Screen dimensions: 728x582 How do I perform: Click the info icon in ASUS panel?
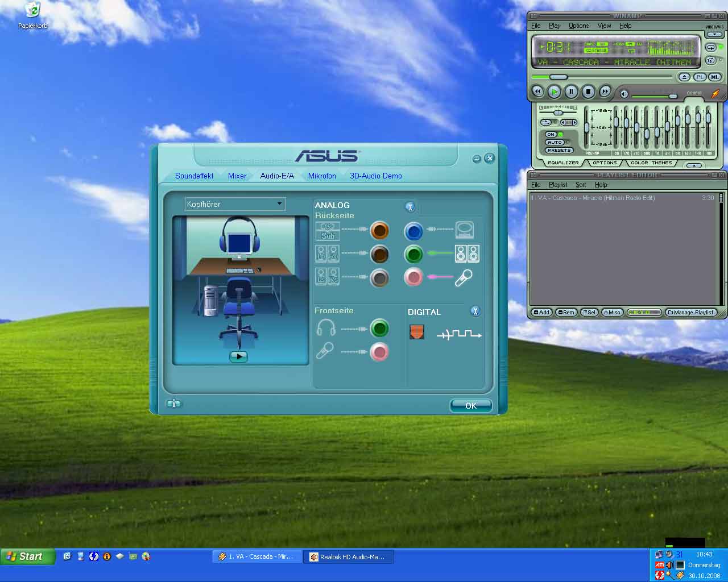[173, 404]
